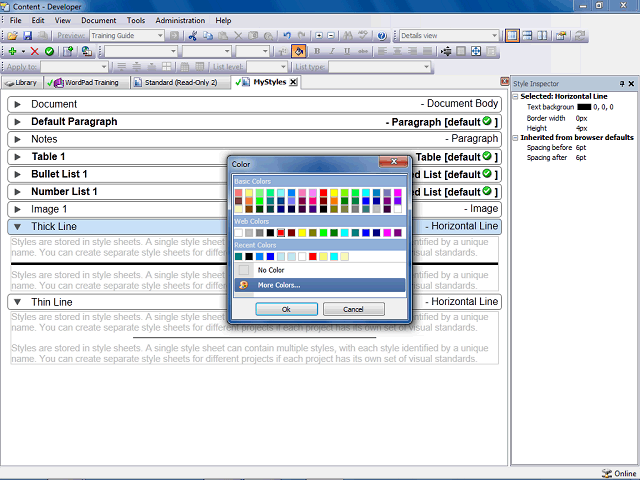
Task: Collapse the Thick Line style row
Action: pos(17,227)
